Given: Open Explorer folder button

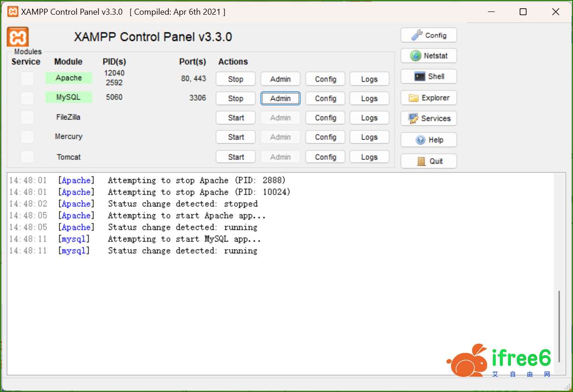Looking at the screenshot, I should (429, 98).
